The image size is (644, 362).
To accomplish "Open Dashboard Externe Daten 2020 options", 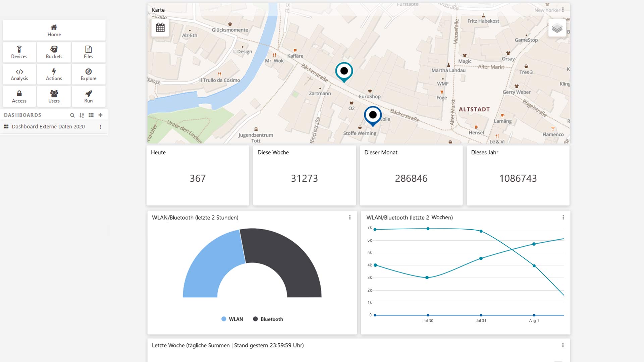I will pyautogui.click(x=100, y=127).
